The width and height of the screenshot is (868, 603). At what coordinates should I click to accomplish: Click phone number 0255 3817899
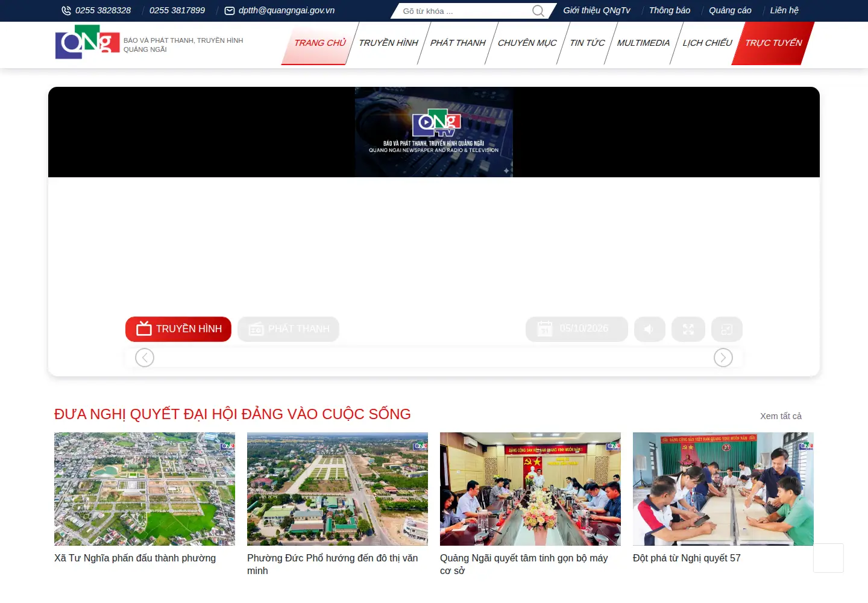coord(177,10)
